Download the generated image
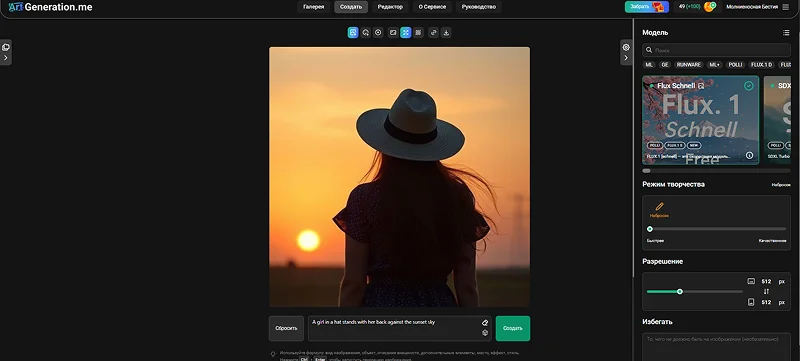The image size is (800, 361). point(446,33)
